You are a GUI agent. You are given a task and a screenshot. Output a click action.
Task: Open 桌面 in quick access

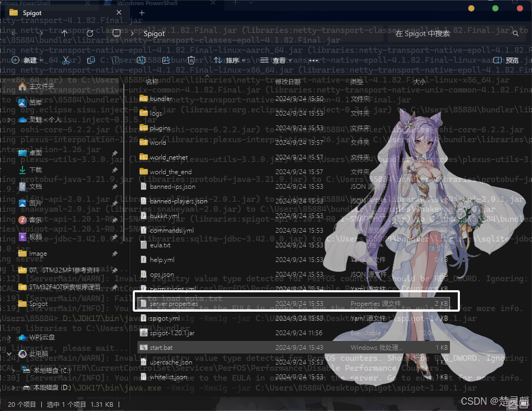coord(30,153)
